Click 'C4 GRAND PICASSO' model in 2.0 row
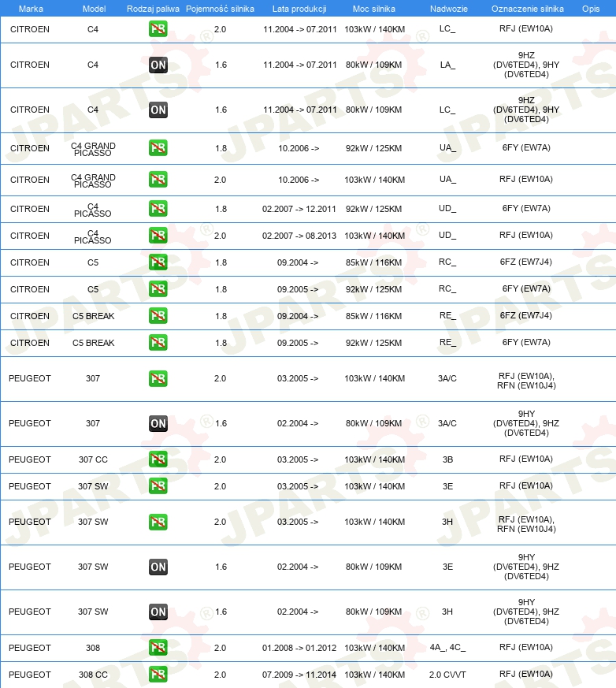This screenshot has height=688, width=616. click(93, 180)
